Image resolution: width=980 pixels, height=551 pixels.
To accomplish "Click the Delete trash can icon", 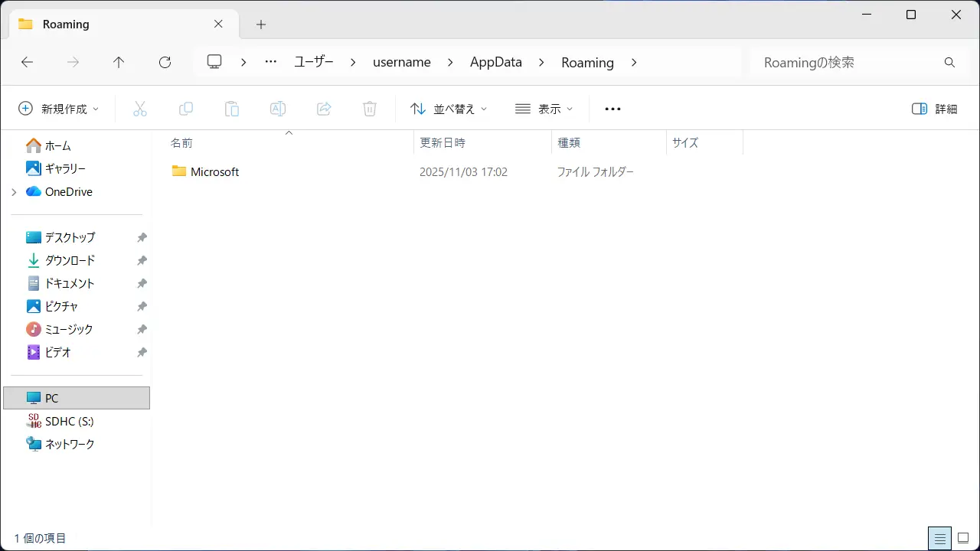I will point(370,109).
